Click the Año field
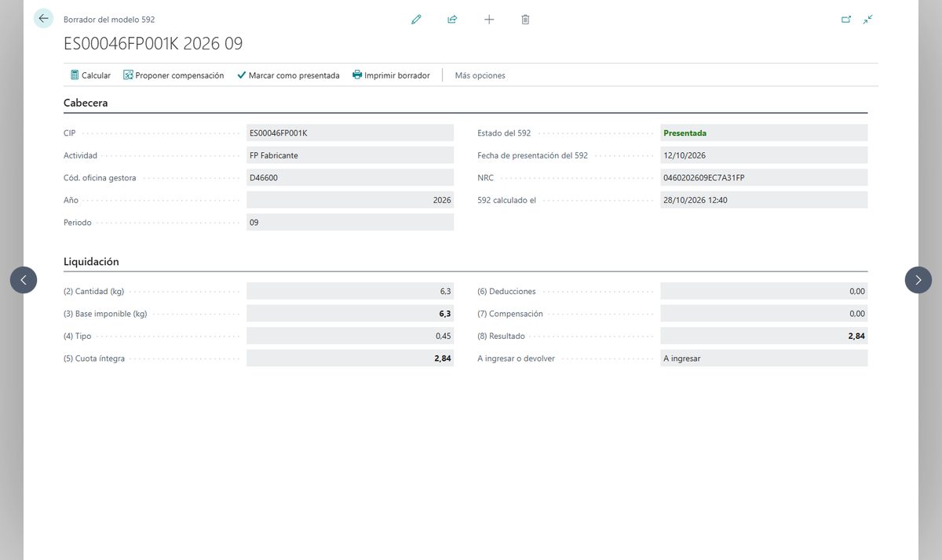This screenshot has width=942, height=560. (x=350, y=200)
